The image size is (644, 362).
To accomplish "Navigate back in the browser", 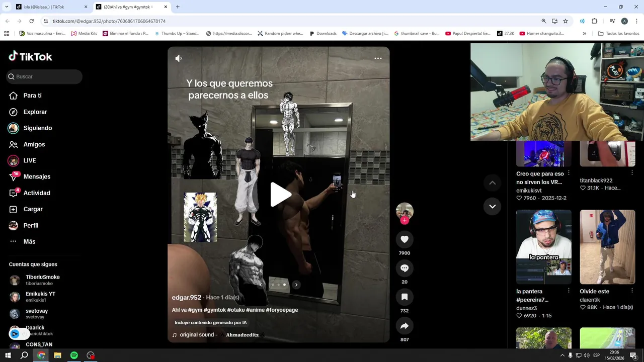I will tap(7, 21).
